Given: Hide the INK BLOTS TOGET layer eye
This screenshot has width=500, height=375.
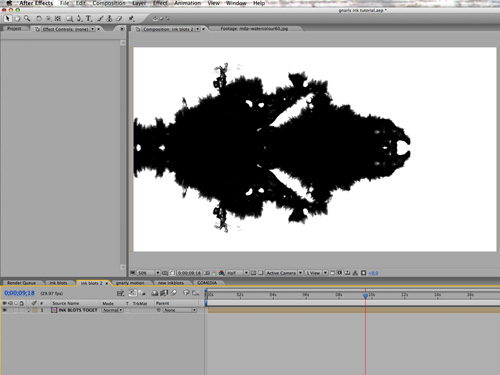Looking at the screenshot, I should coord(5,310).
